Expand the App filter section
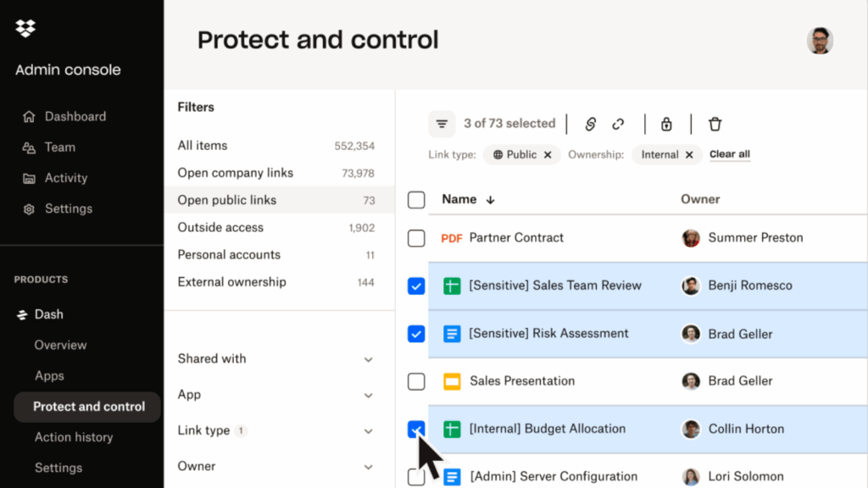This screenshot has height=488, width=868. pyautogui.click(x=368, y=396)
